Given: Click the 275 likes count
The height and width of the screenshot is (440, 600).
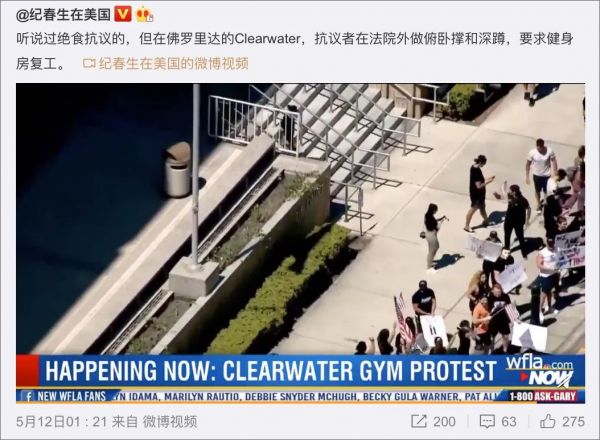Looking at the screenshot, I should [x=573, y=422].
